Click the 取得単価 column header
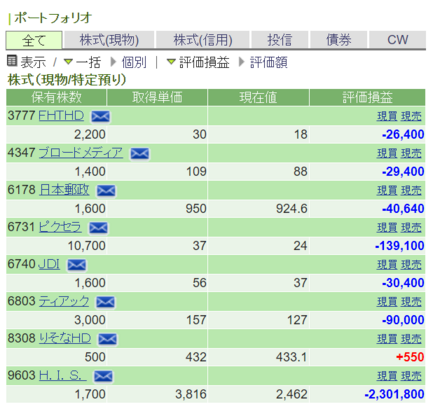Viewport: 440px width, 416px height. [157, 97]
